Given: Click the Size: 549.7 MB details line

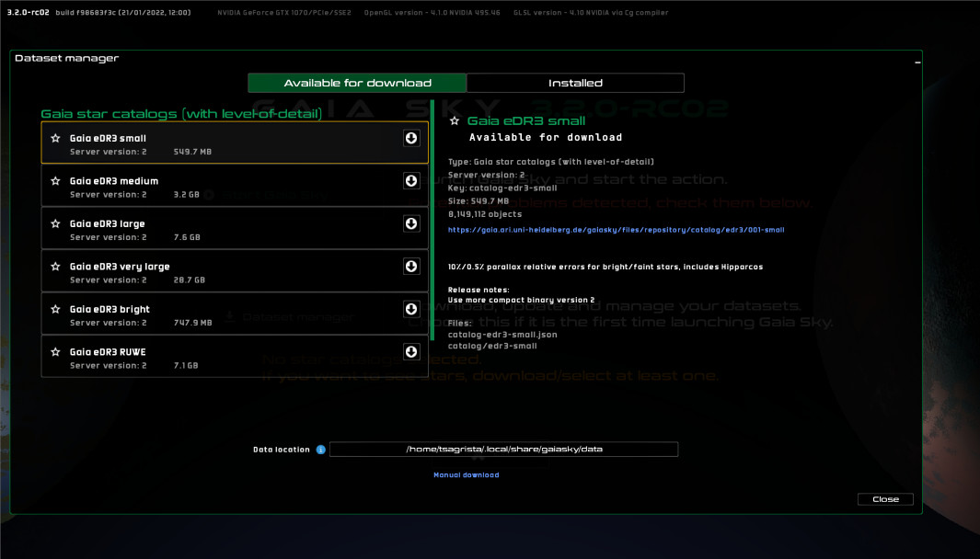Looking at the screenshot, I should [478, 201].
